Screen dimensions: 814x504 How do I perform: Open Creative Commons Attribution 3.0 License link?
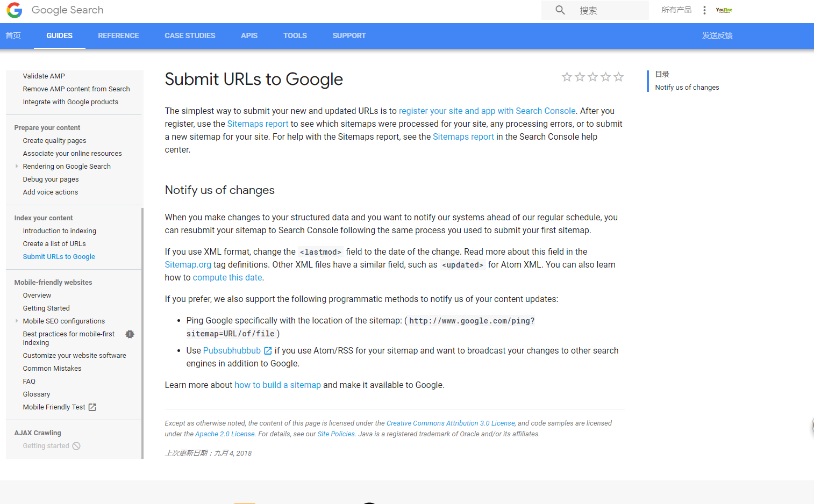pos(451,423)
